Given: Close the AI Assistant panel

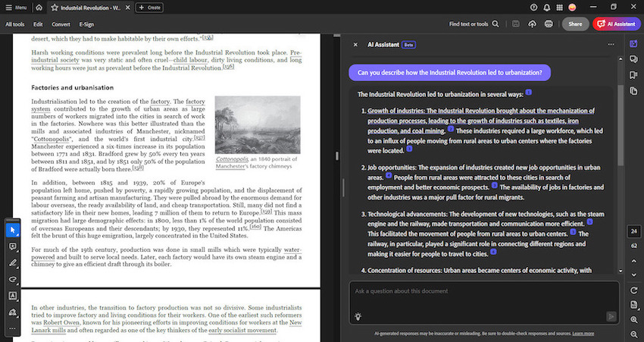Looking at the screenshot, I should tap(355, 45).
